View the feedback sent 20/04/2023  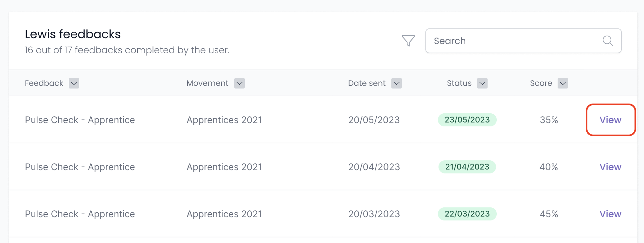[x=610, y=167]
